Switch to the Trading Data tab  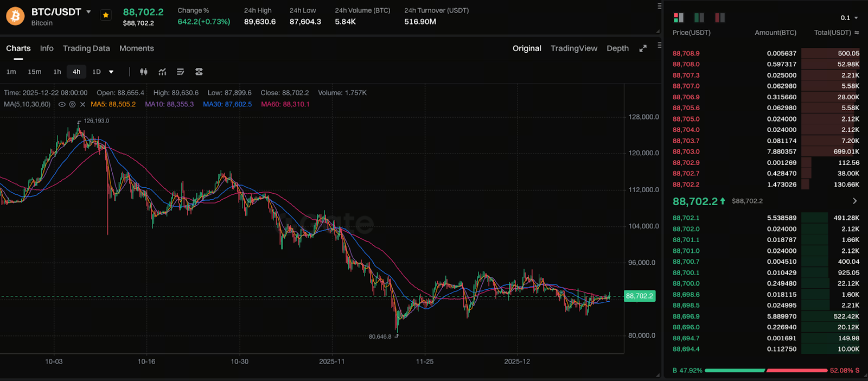click(x=86, y=48)
